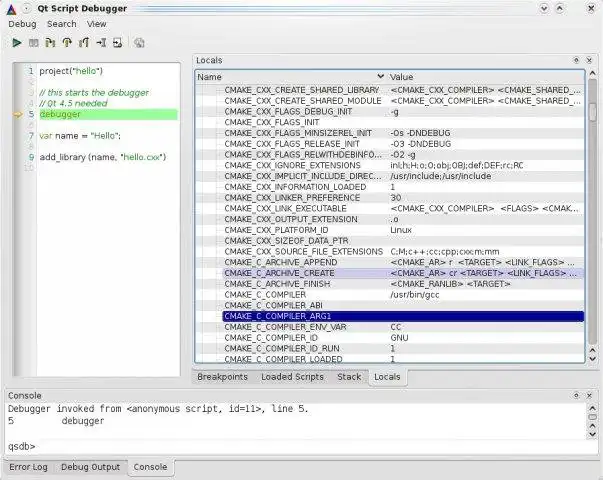
Task: Click the highlighted debugger line 5 in code
Action: (x=108, y=114)
